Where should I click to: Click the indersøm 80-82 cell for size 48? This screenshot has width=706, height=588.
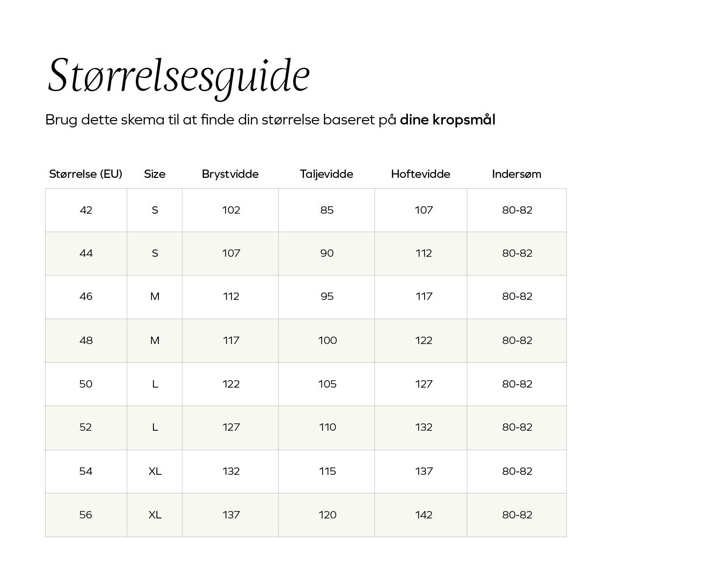point(517,341)
